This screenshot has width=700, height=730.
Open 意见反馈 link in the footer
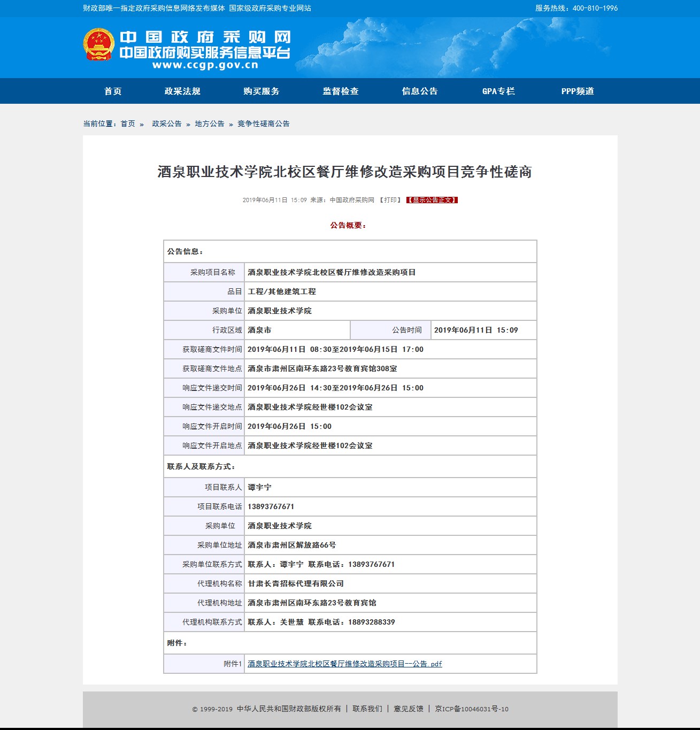tap(409, 709)
